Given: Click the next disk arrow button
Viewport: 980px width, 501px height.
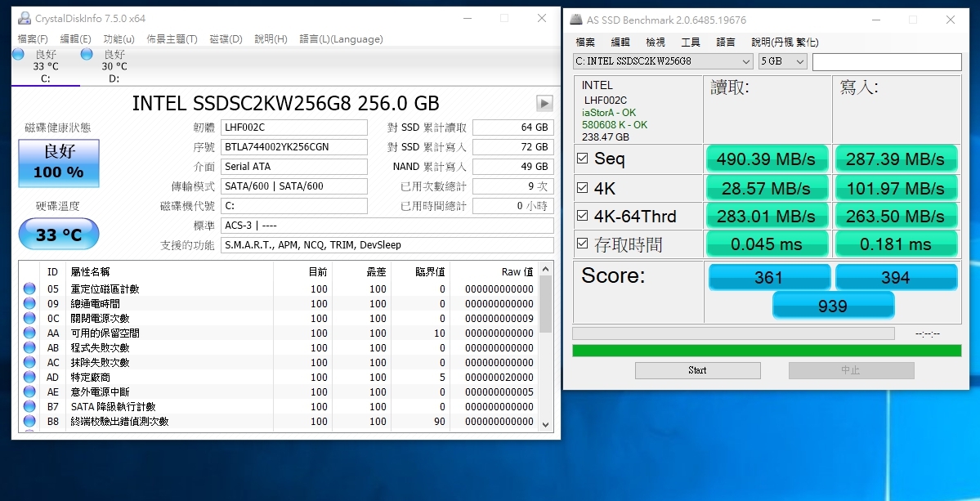Looking at the screenshot, I should click(x=544, y=103).
